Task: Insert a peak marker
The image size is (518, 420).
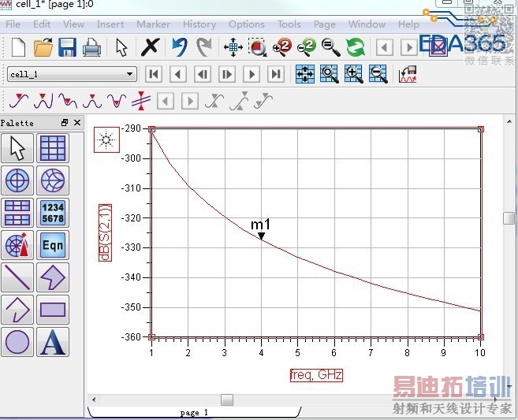Action: (43, 101)
